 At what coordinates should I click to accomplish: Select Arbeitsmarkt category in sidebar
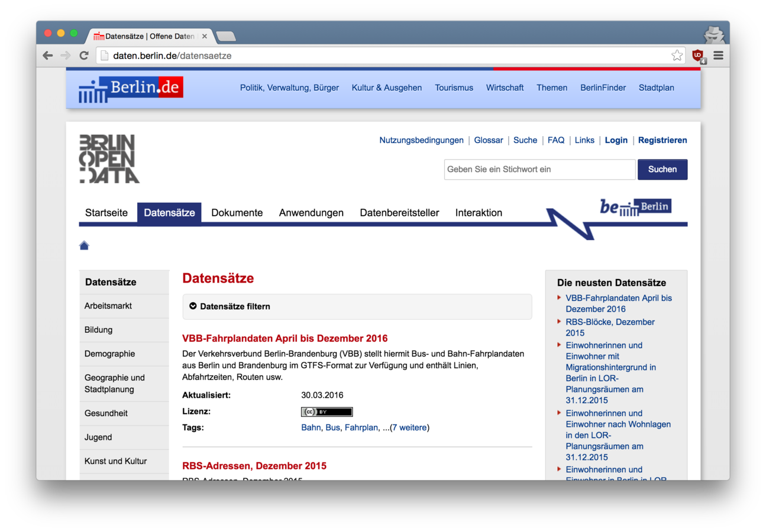click(124, 306)
